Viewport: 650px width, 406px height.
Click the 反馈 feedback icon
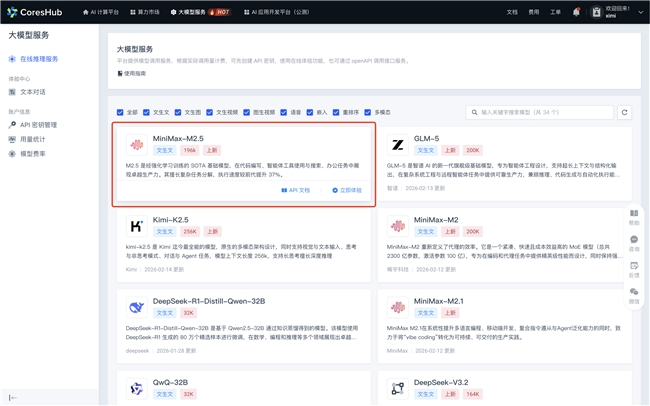634,270
